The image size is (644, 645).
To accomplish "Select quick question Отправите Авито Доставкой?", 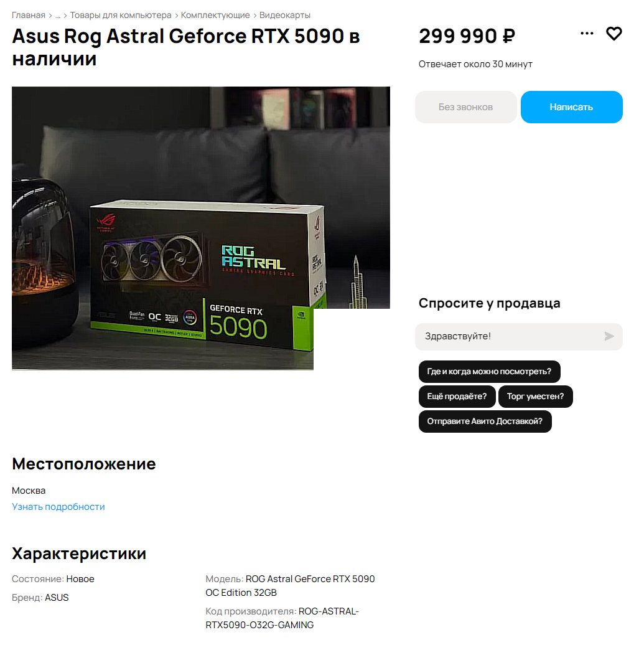I will [x=485, y=421].
